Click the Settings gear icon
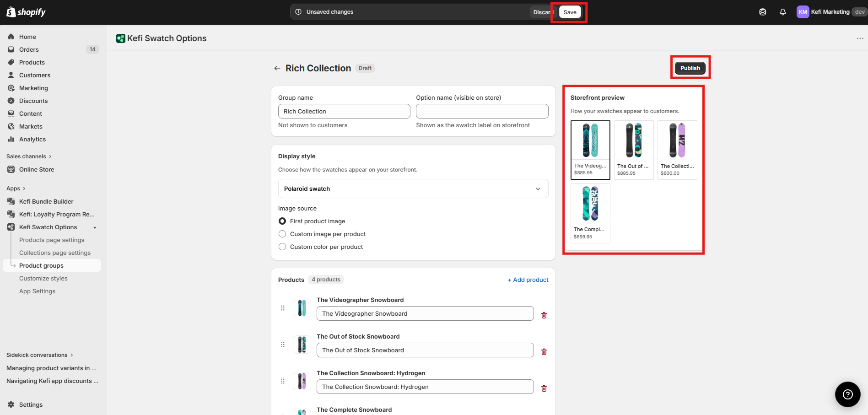868x415 pixels. click(x=11, y=404)
